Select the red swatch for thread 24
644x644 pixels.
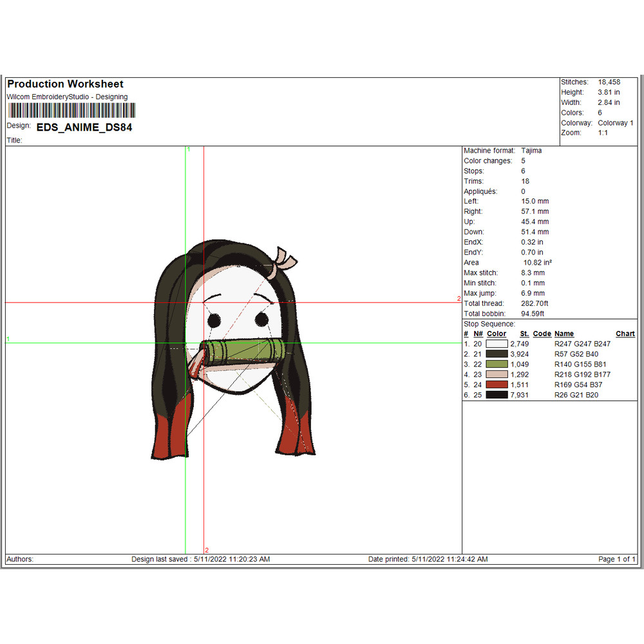click(x=497, y=384)
